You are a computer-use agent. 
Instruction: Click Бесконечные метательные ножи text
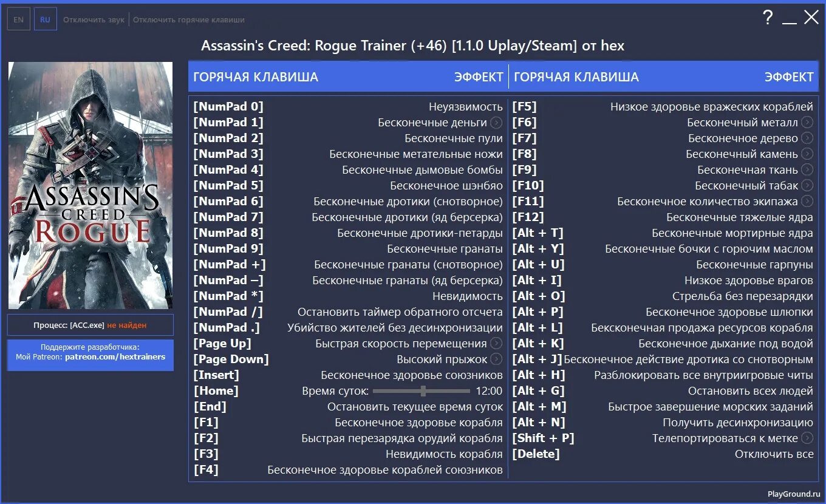coord(416,154)
